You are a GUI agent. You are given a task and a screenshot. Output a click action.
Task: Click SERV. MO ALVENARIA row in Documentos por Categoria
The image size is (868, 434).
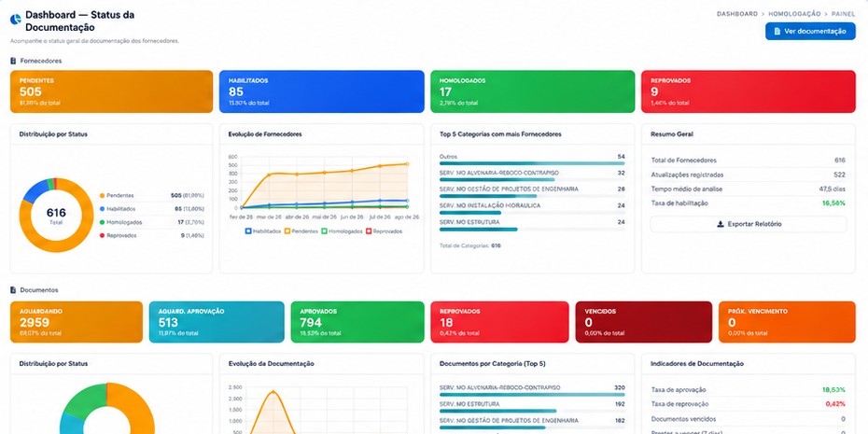[532, 390]
